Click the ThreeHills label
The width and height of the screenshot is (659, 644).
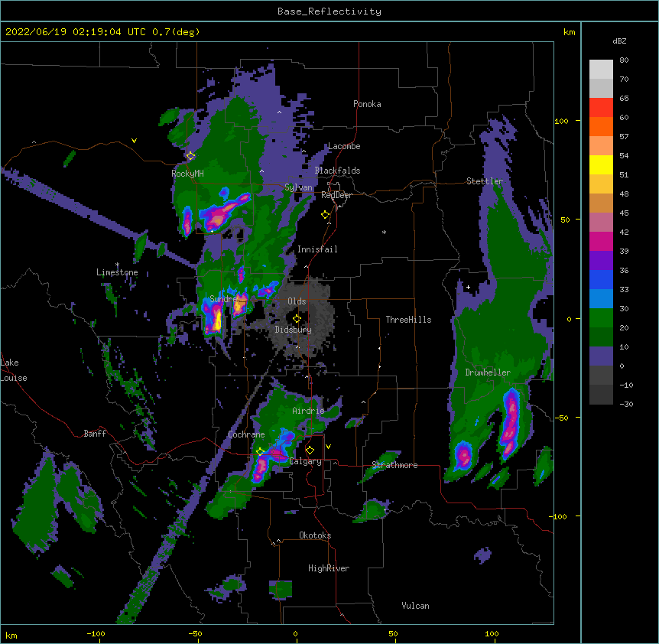[408, 320]
